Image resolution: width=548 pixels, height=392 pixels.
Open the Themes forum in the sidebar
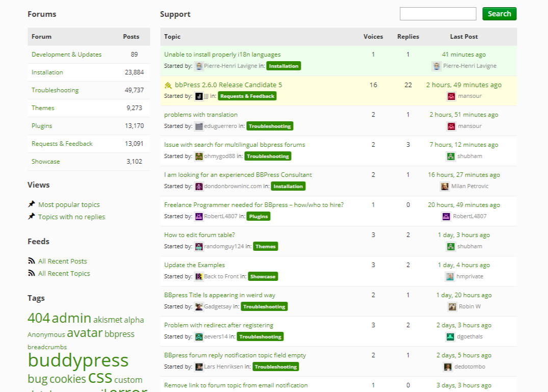(43, 108)
